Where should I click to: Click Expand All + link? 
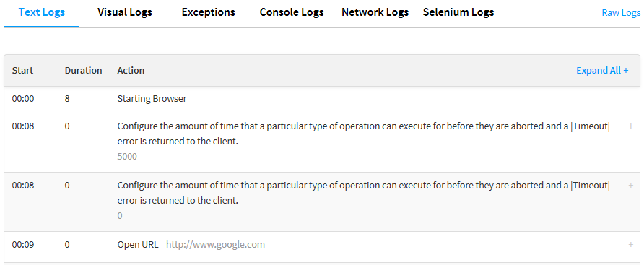pos(602,70)
